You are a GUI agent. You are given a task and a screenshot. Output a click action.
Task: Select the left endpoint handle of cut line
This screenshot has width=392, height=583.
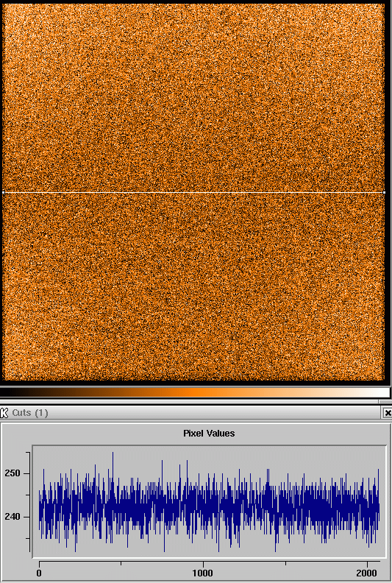click(x=4, y=192)
